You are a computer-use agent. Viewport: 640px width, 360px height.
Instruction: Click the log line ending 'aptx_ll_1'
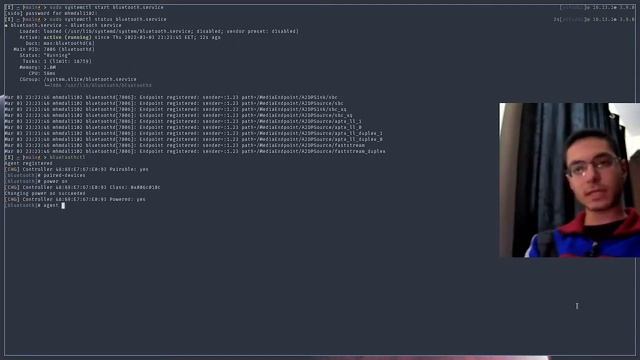tap(183, 121)
